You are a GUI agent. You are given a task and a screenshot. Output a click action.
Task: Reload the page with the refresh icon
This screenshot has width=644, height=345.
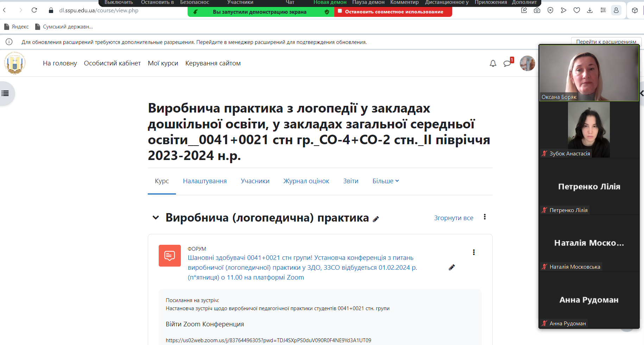34,10
